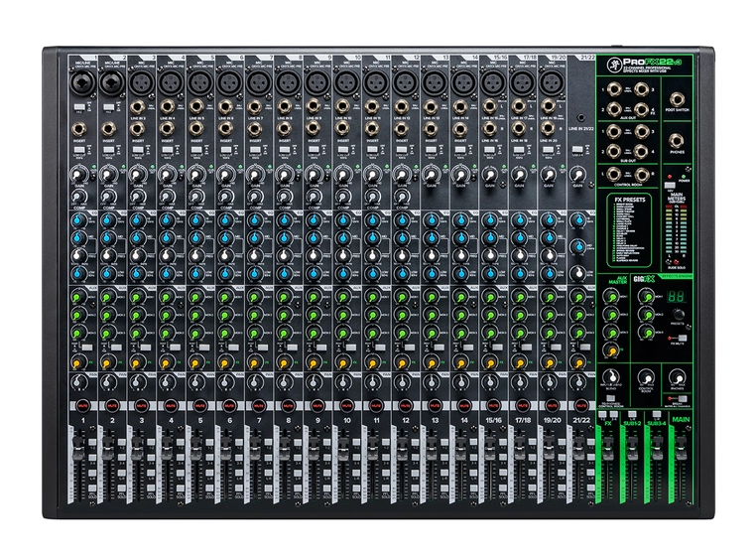Click the Phones level knob

tap(677, 378)
